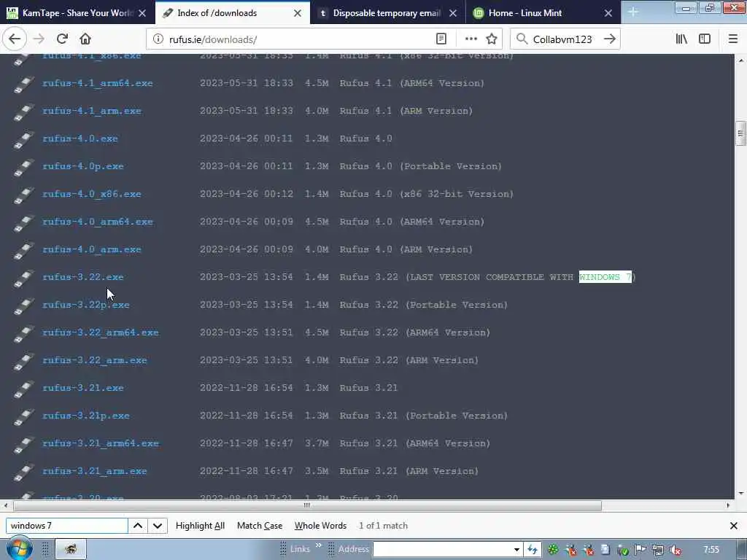Close the KamTape tab
The width and height of the screenshot is (747, 560).
tap(142, 13)
